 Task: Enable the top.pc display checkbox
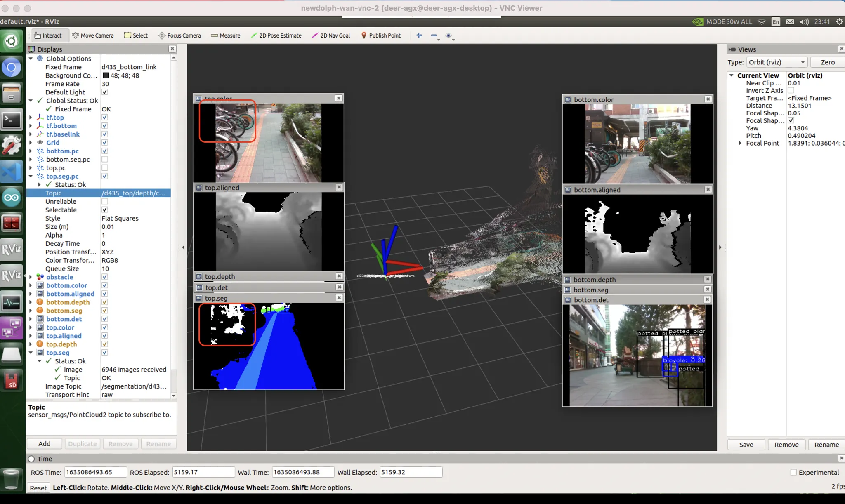105,168
